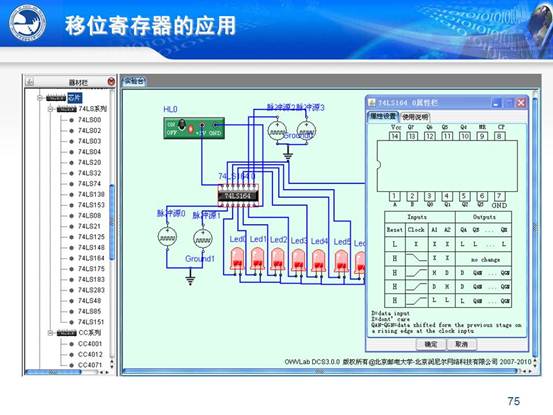Switch to the 使用说明 tab
The image size is (553, 415).
pyautogui.click(x=415, y=117)
